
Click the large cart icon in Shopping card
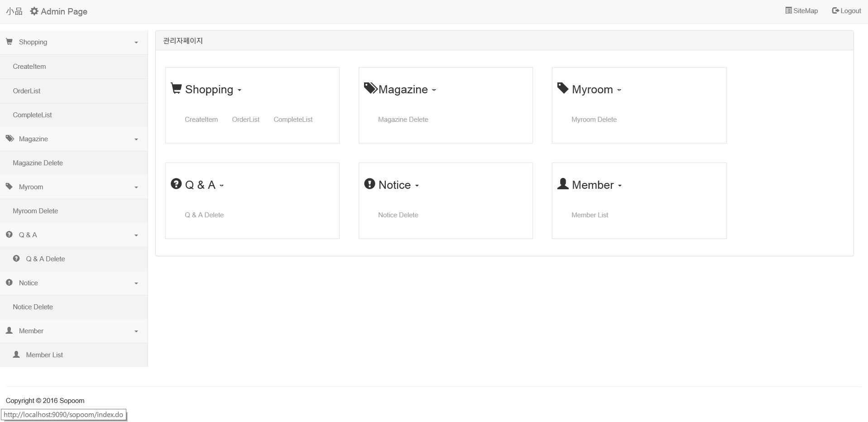click(x=176, y=88)
